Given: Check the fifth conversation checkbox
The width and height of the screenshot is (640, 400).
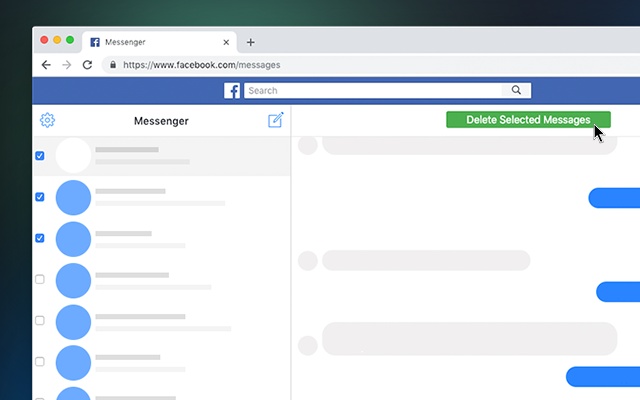Looking at the screenshot, I should coord(40,320).
